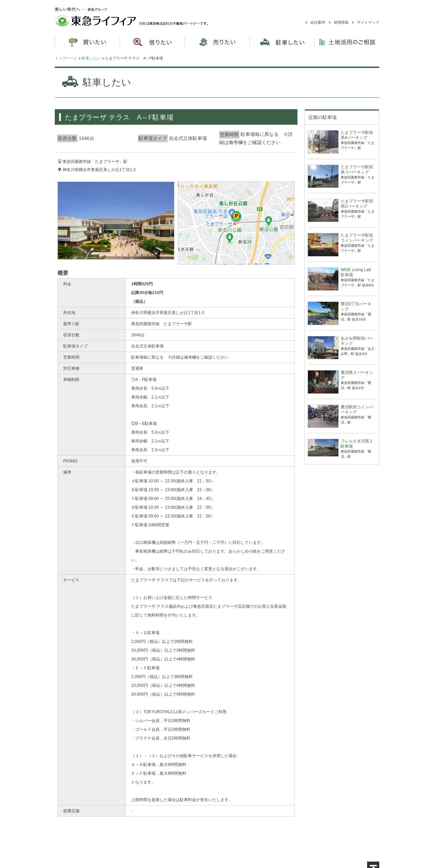Go to トップページ in the breadcrumb
The width and height of the screenshot is (434, 868).
(66, 58)
